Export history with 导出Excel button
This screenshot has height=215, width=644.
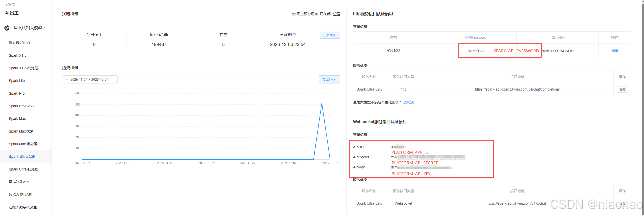tap(329, 79)
